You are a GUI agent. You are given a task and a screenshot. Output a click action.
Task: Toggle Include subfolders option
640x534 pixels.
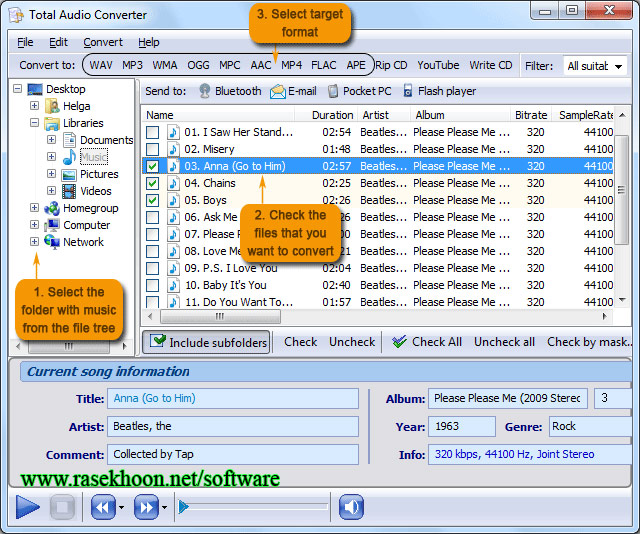point(206,342)
